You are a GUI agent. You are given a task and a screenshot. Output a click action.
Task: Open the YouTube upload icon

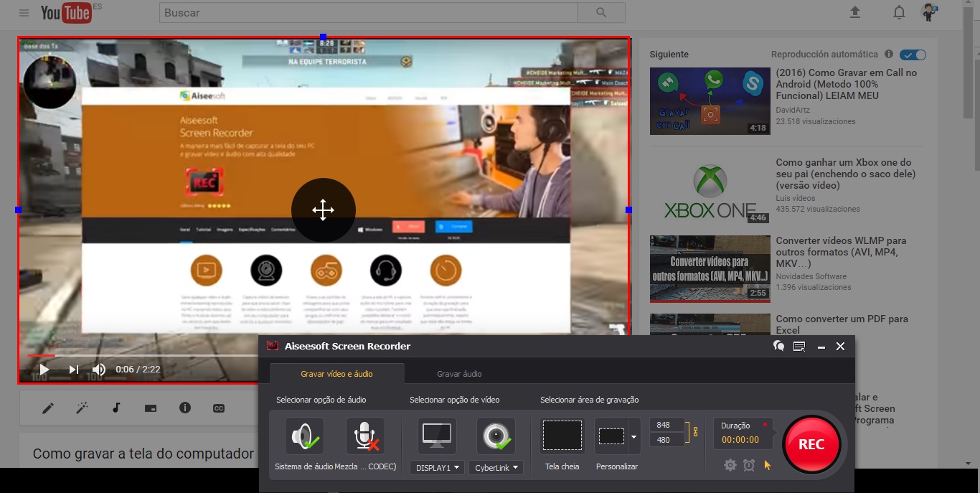[854, 12]
